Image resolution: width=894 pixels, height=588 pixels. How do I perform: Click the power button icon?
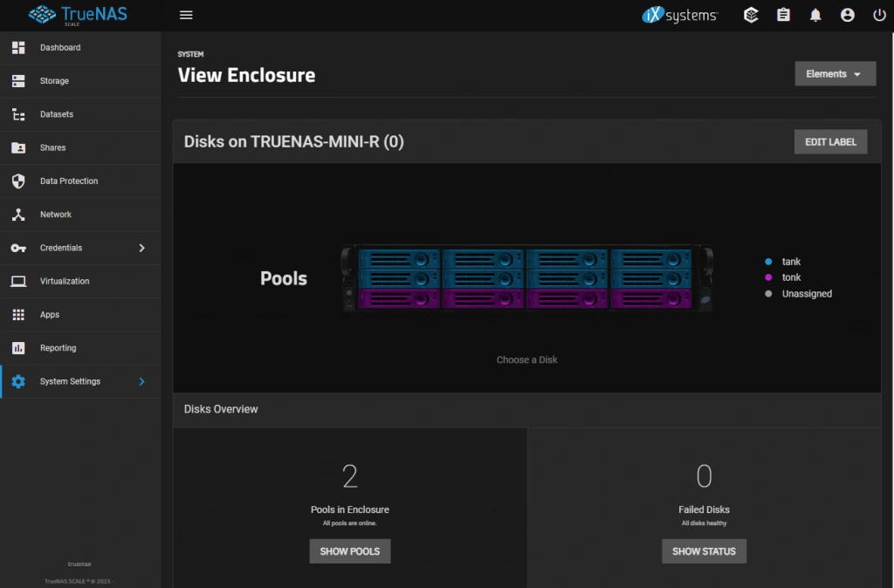(x=879, y=16)
